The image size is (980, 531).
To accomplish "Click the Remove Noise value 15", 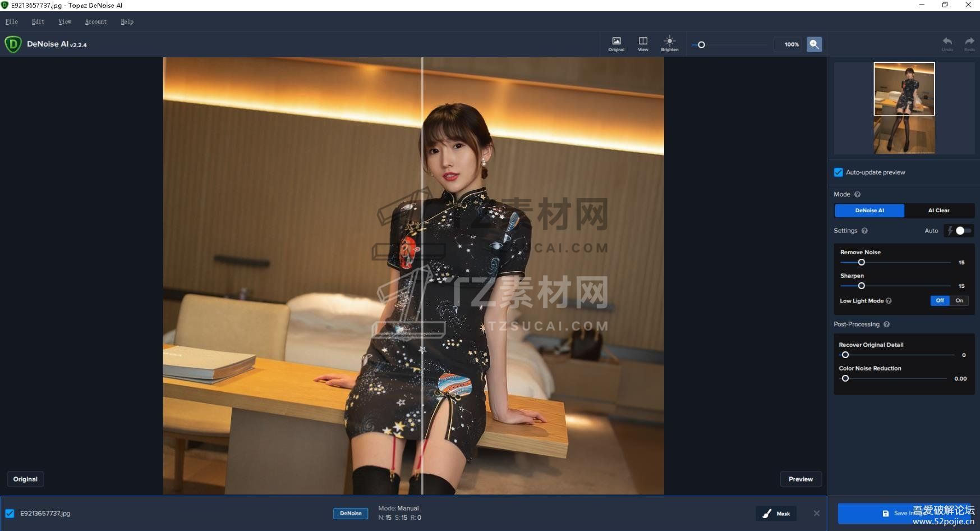I will pyautogui.click(x=961, y=263).
